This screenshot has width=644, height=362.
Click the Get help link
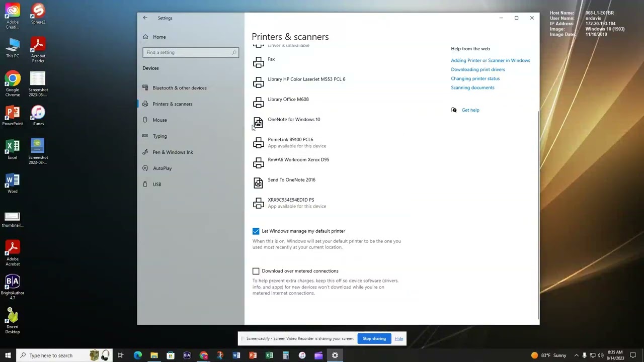click(470, 110)
